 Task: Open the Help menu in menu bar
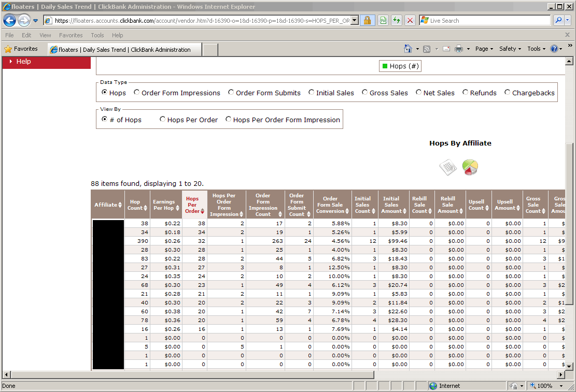point(118,35)
